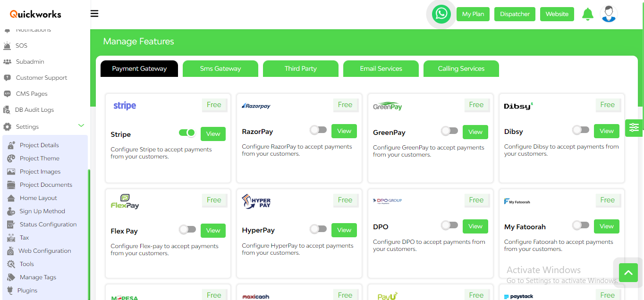Collapse the Settings menu chevron
This screenshot has height=300, width=644.
(81, 125)
